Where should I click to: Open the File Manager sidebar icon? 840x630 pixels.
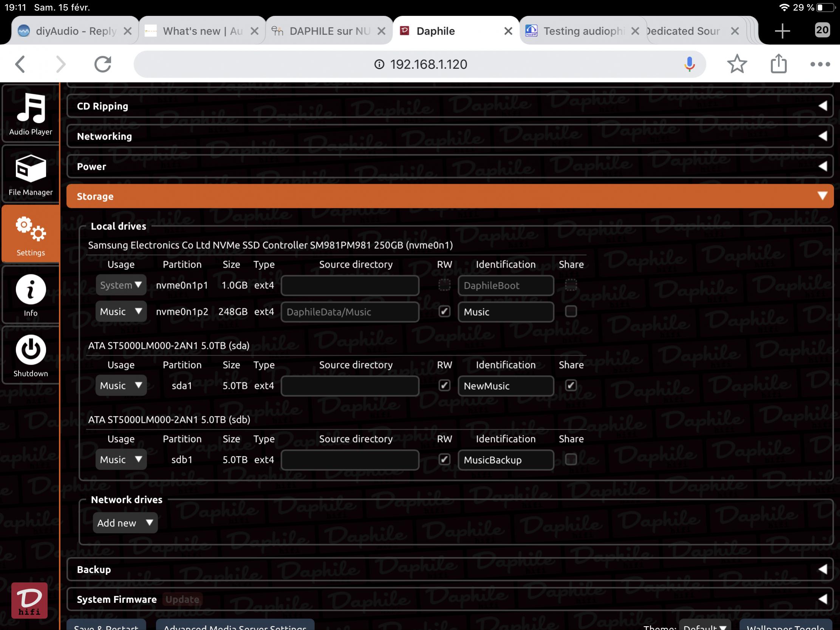(31, 175)
